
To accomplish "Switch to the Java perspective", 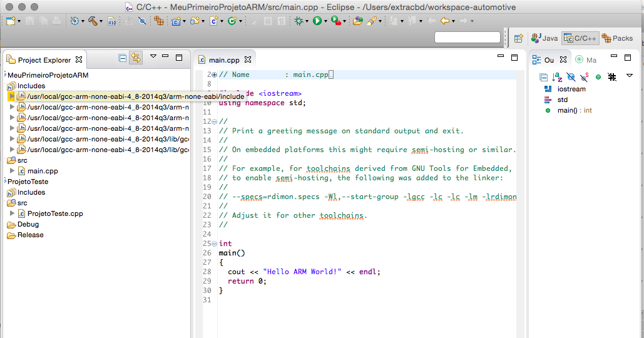I will coord(544,38).
